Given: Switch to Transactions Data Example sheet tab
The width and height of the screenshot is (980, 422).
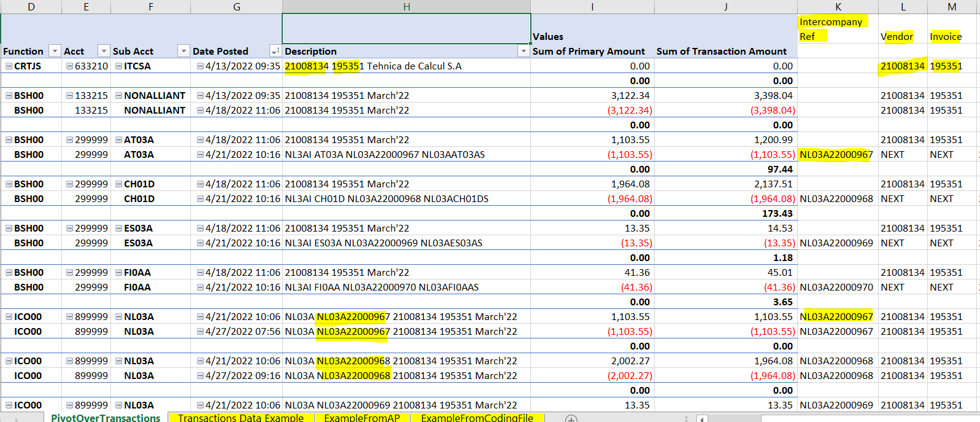Looking at the screenshot, I should pos(241,418).
